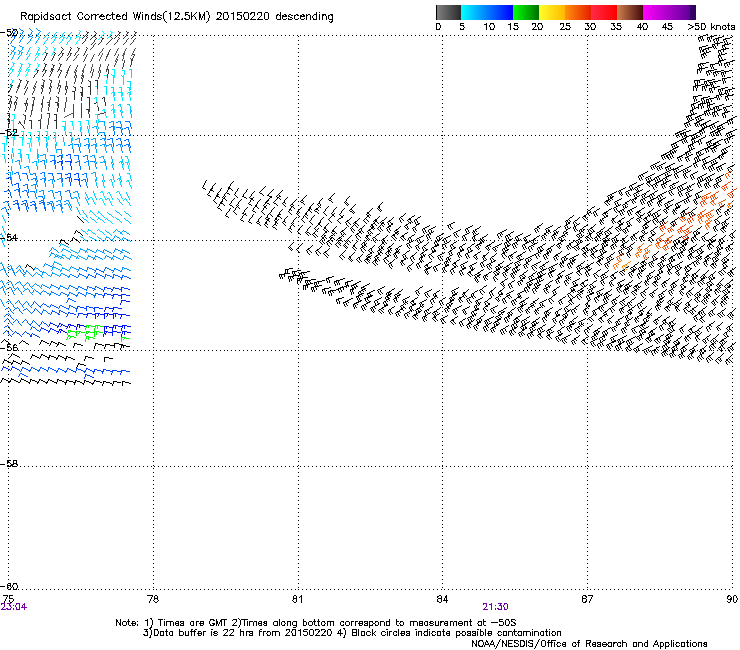This screenshot has width=740, height=650.
Task: Click the latitude label -58
Action: point(9,464)
